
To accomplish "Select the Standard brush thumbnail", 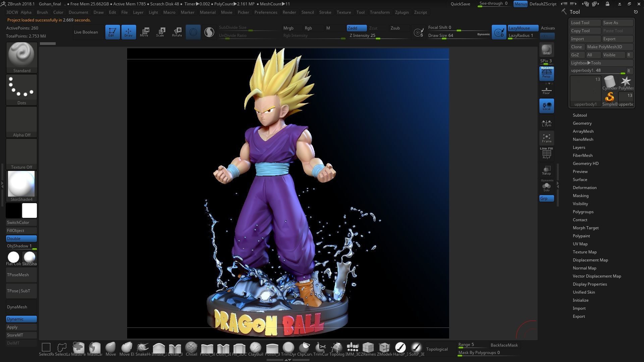I will [21, 57].
